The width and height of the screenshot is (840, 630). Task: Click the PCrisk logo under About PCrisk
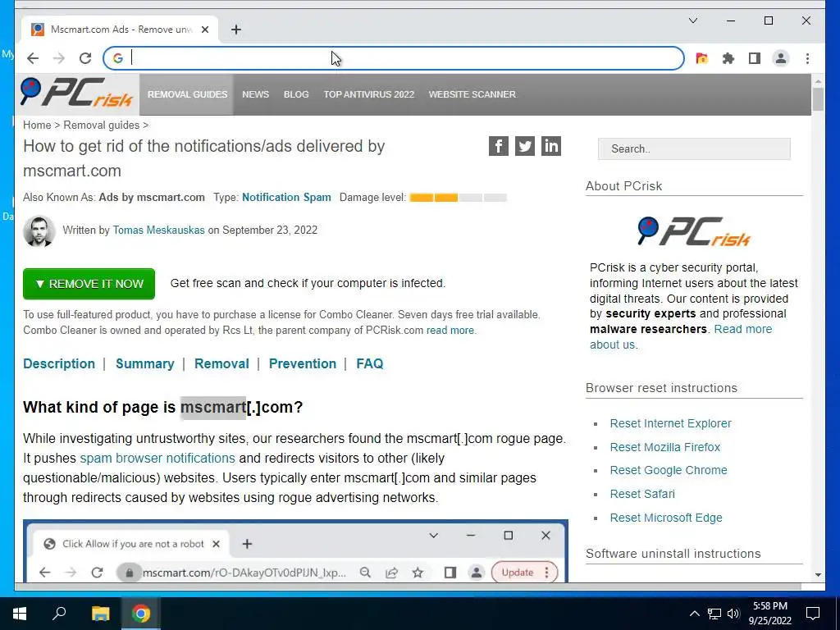pos(694,231)
